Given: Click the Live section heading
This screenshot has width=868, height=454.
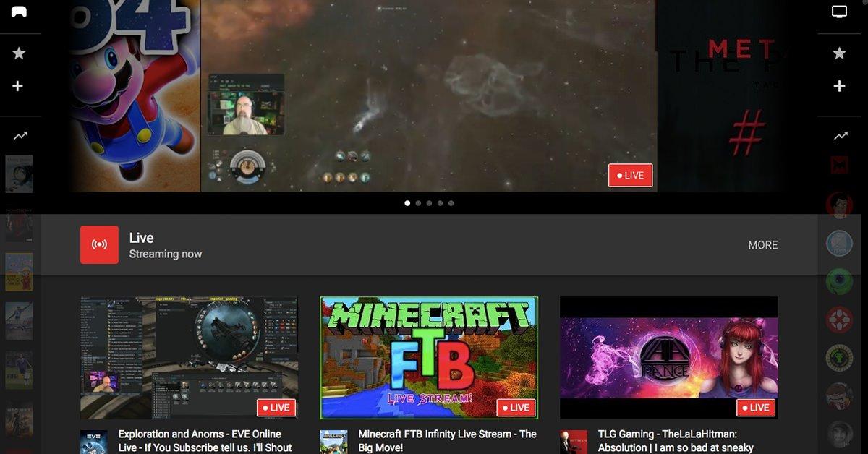Looking at the screenshot, I should pos(142,238).
